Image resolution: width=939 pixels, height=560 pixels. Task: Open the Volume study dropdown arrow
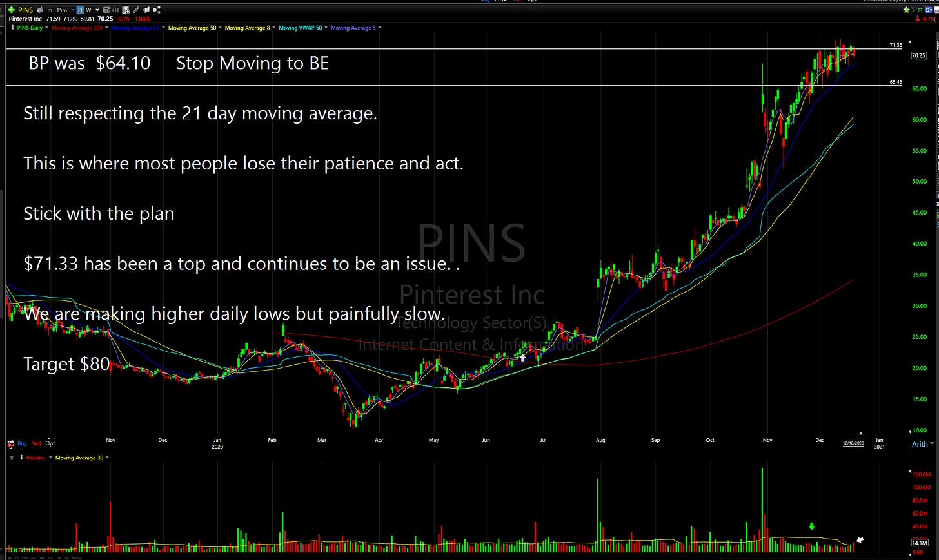coord(50,458)
